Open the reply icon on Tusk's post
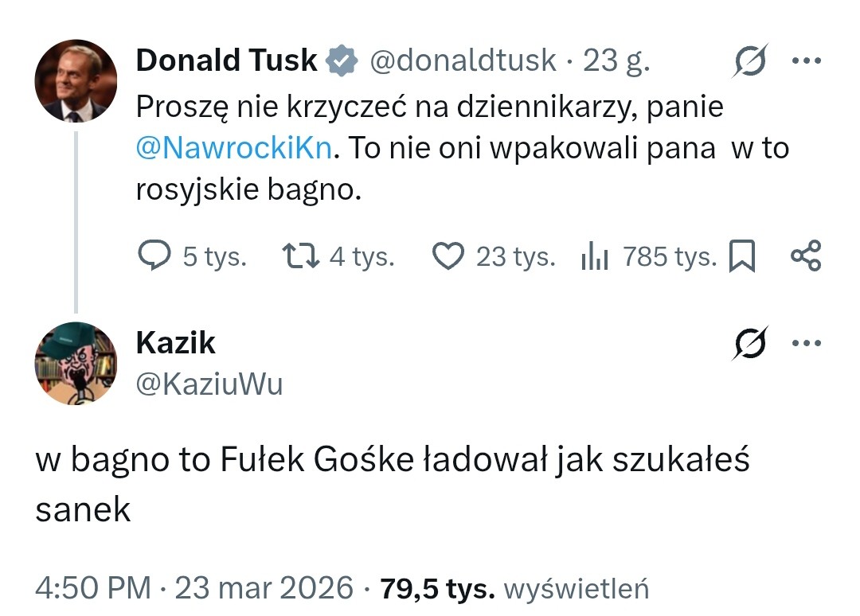Viewport: 860px width, 616px height. point(156,255)
